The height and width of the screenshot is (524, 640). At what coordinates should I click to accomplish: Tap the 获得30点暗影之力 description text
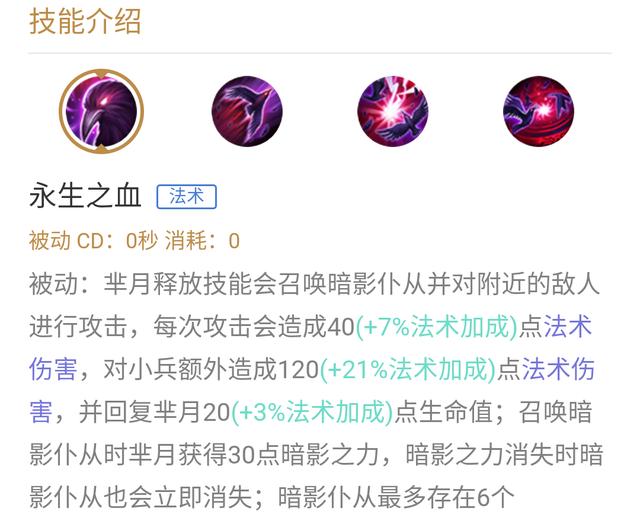point(278,454)
